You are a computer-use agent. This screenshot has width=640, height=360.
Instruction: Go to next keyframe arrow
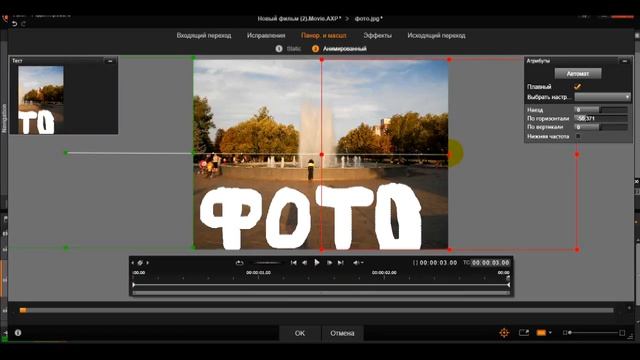click(147, 263)
